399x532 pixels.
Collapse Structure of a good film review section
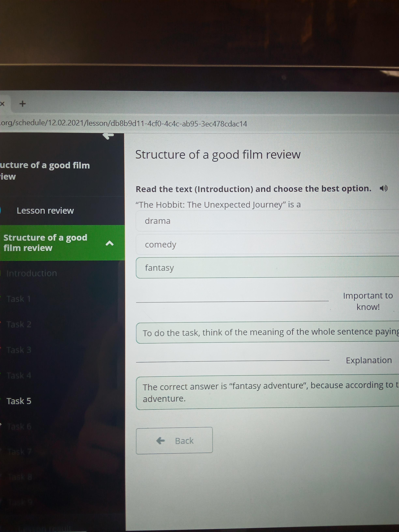[109, 243]
